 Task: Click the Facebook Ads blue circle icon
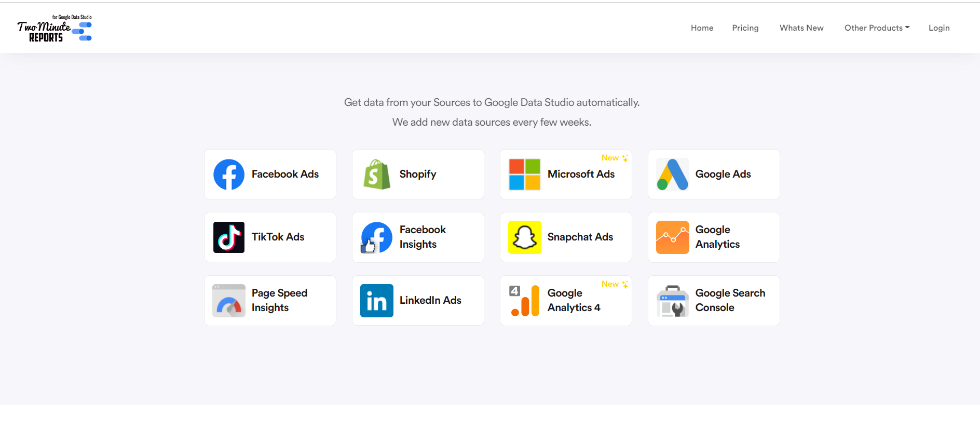[x=229, y=175]
